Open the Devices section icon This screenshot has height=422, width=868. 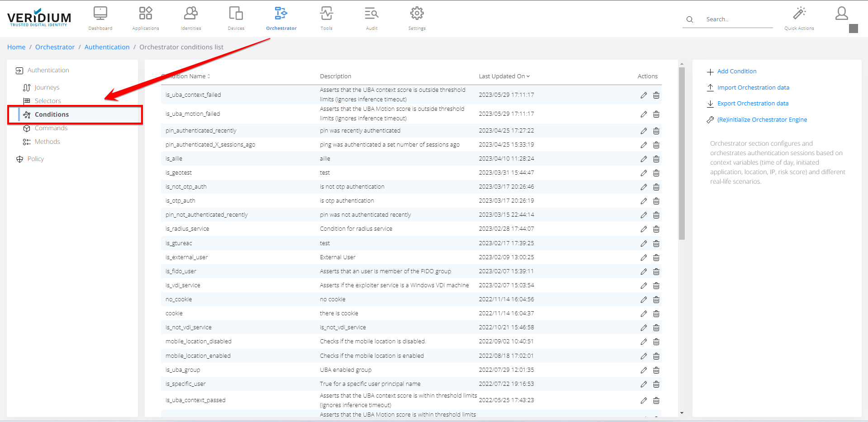click(236, 14)
